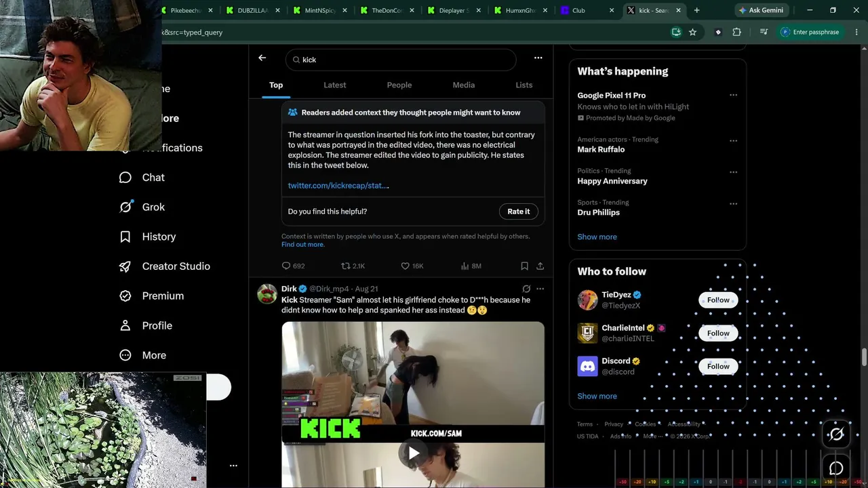Click the Chat speech bubble icon in sidebar
Viewport: 868px width, 488px height.
coord(125,178)
